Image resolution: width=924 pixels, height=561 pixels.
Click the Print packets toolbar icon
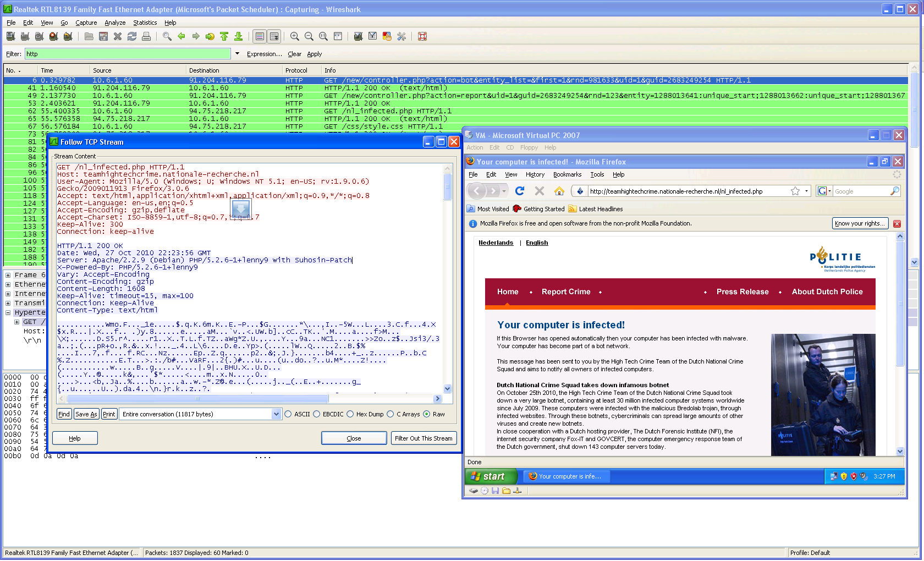146,36
